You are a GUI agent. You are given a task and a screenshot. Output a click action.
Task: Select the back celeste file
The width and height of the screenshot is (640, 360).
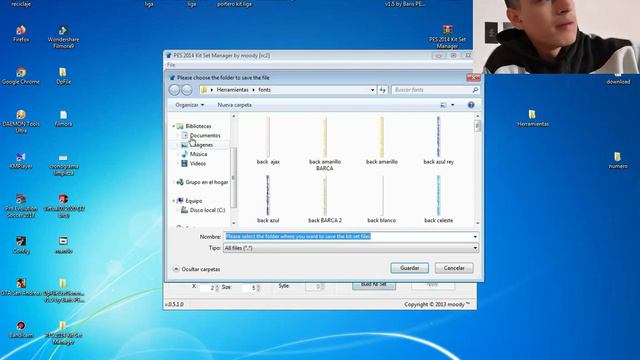438,199
